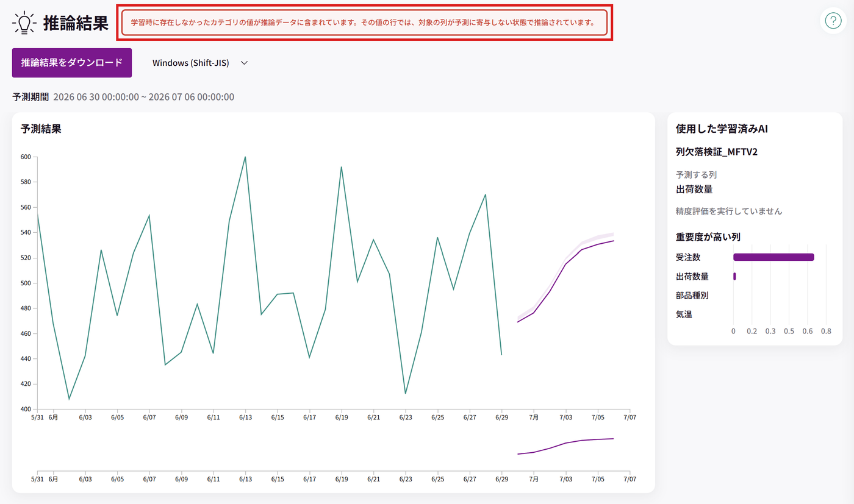Screen dimensions: 854x504
Task: Click the 推論結果 page title
Action: tap(76, 23)
